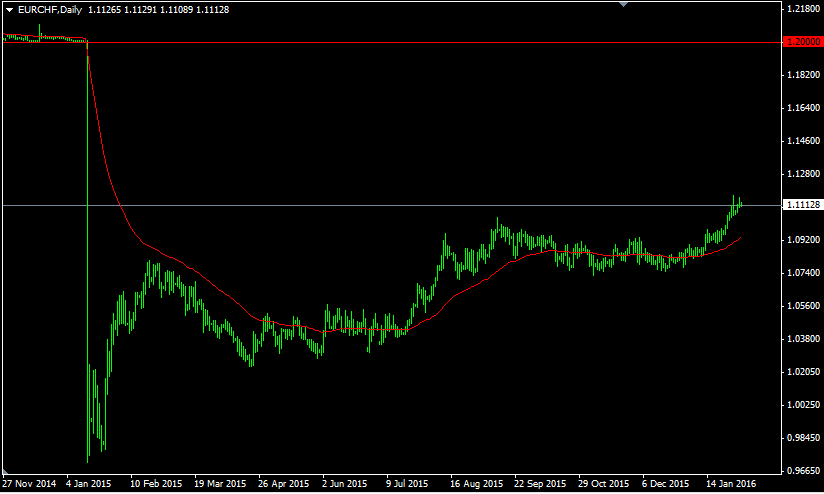Click the 29 Oct 2015 date label

coord(604,483)
